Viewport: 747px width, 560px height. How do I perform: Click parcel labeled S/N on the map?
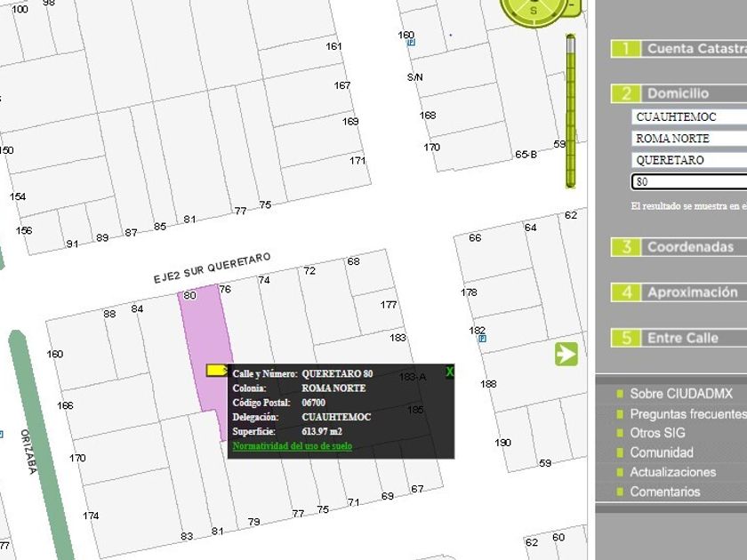click(415, 77)
